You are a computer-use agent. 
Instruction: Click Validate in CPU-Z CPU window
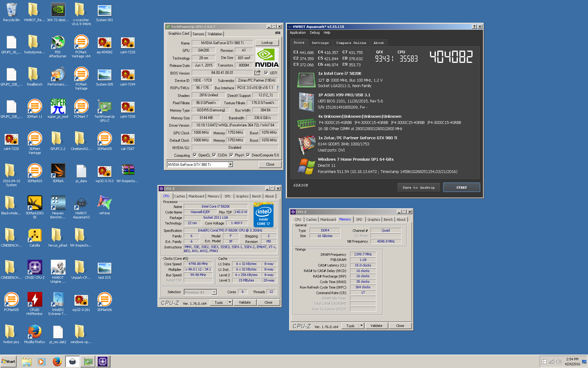(245, 302)
